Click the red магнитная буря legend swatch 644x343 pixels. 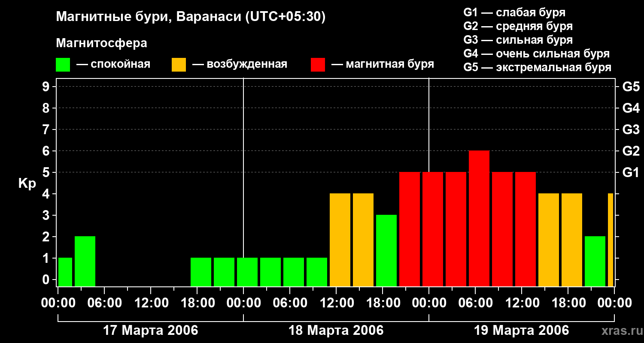click(x=318, y=65)
